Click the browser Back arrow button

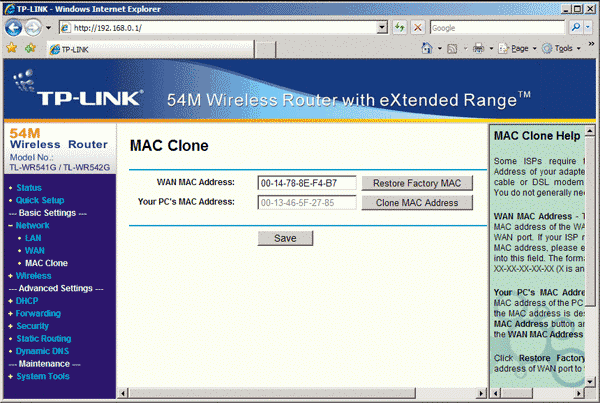coord(14,28)
